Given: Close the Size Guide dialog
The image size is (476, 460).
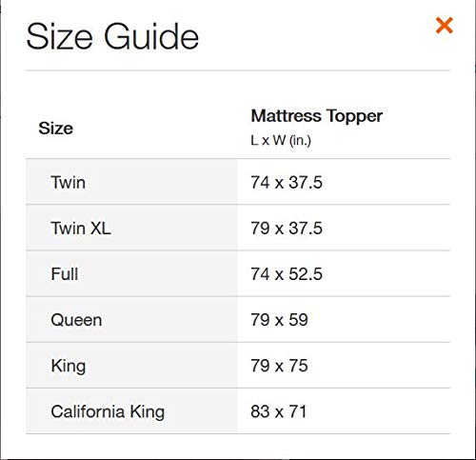Looking at the screenshot, I should tap(445, 26).
